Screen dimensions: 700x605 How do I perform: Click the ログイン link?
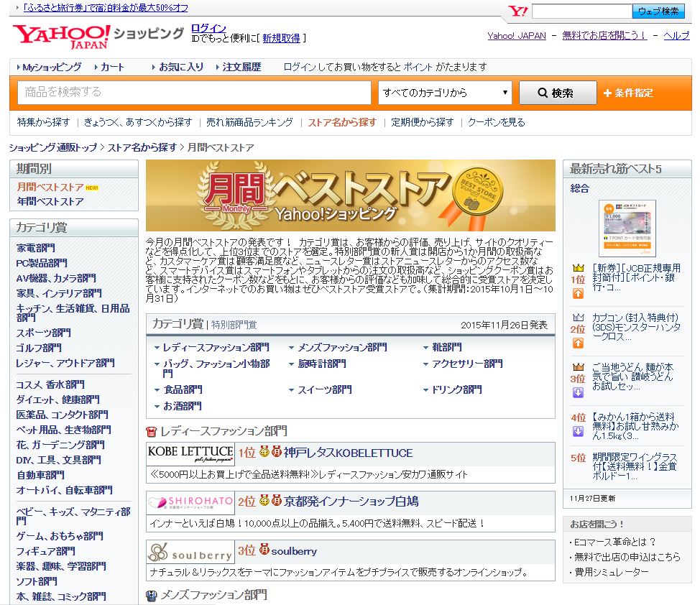(208, 28)
